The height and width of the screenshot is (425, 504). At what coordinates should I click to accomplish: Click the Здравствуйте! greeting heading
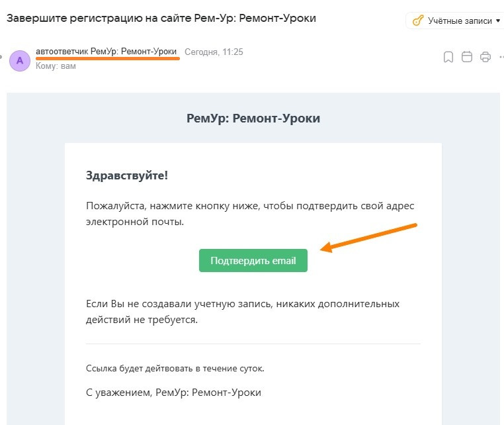click(x=126, y=175)
